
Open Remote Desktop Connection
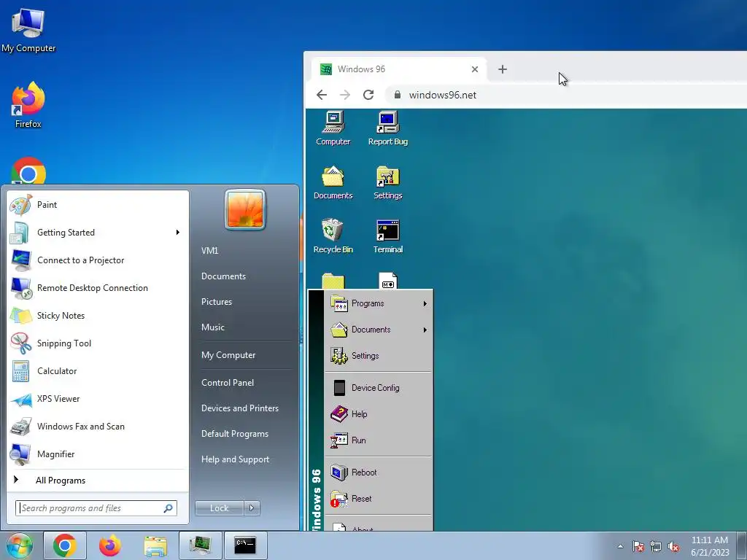pyautogui.click(x=98, y=288)
